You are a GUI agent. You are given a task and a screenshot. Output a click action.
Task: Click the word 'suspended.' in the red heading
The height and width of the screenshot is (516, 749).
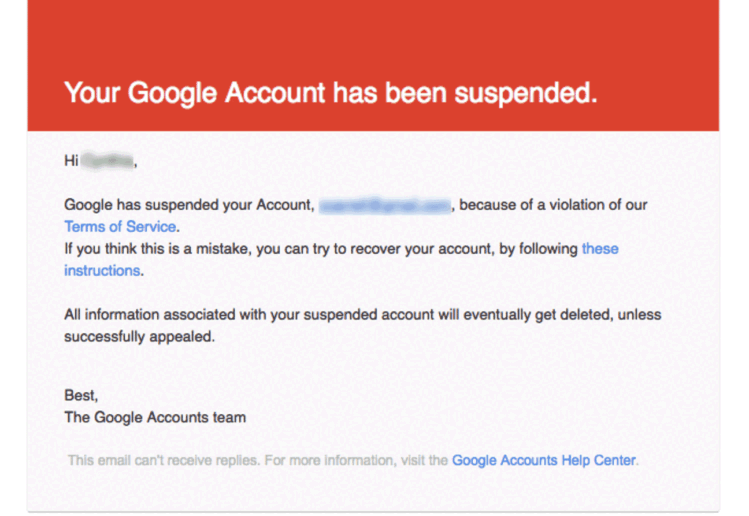pos(525,93)
